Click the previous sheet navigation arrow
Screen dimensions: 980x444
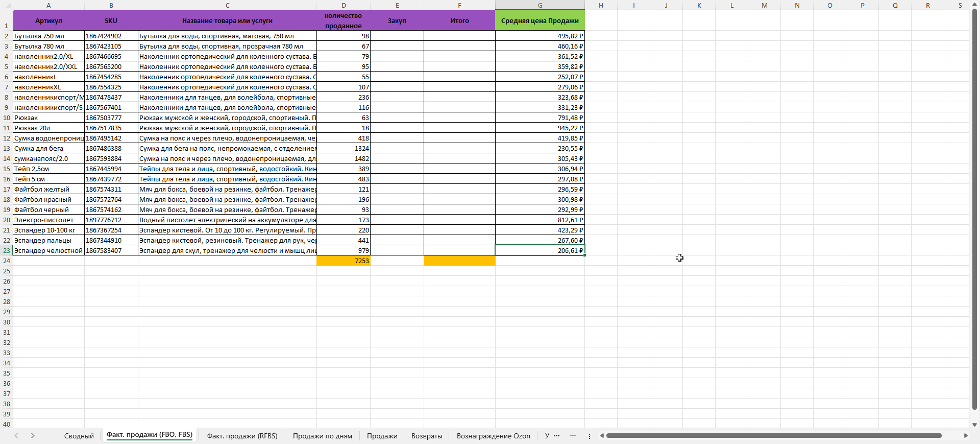click(x=16, y=436)
